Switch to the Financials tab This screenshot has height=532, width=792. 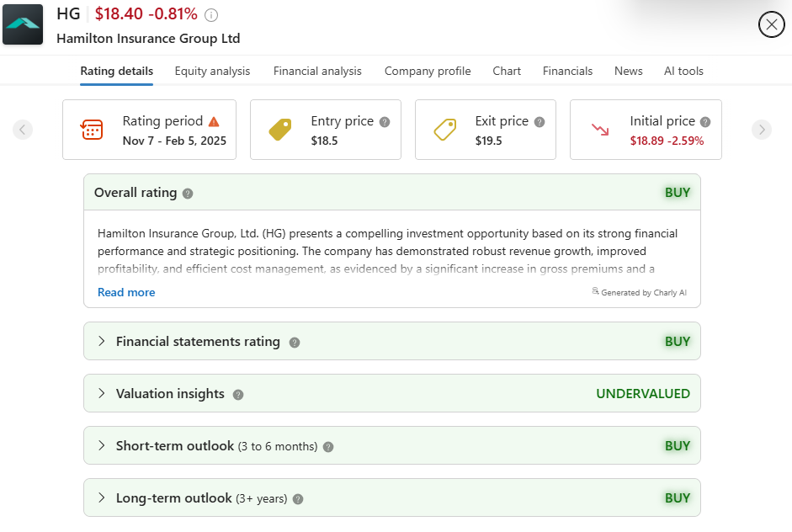[567, 72]
